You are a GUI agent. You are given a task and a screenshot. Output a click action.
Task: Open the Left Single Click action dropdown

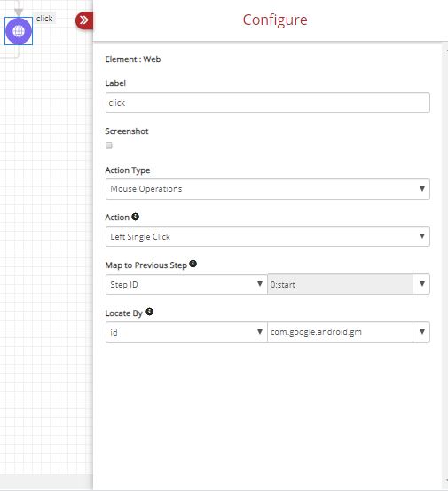click(x=268, y=237)
